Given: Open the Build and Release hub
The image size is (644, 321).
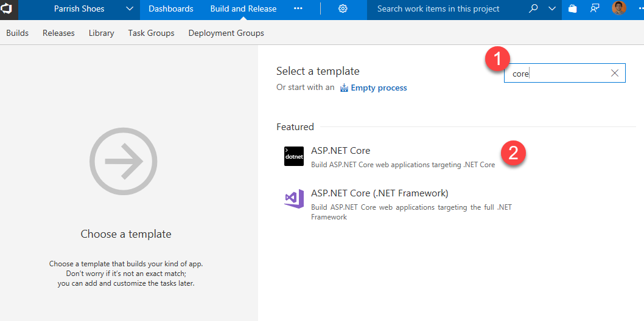Looking at the screenshot, I should pyautogui.click(x=243, y=9).
